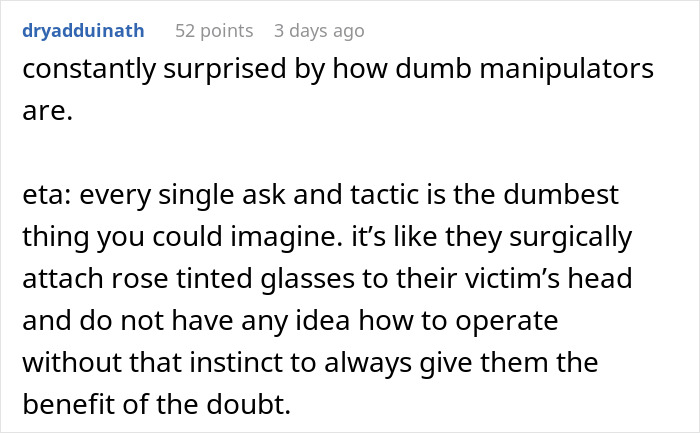Open the dryadduinath user profile
The height and width of the screenshot is (433, 700).
(82, 30)
